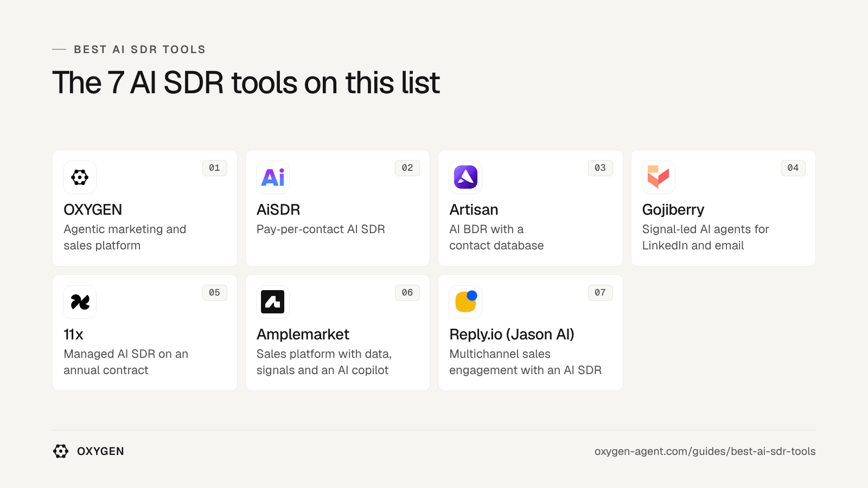Viewport: 868px width, 488px height.
Task: Select the 07 number badge
Action: [x=600, y=293]
